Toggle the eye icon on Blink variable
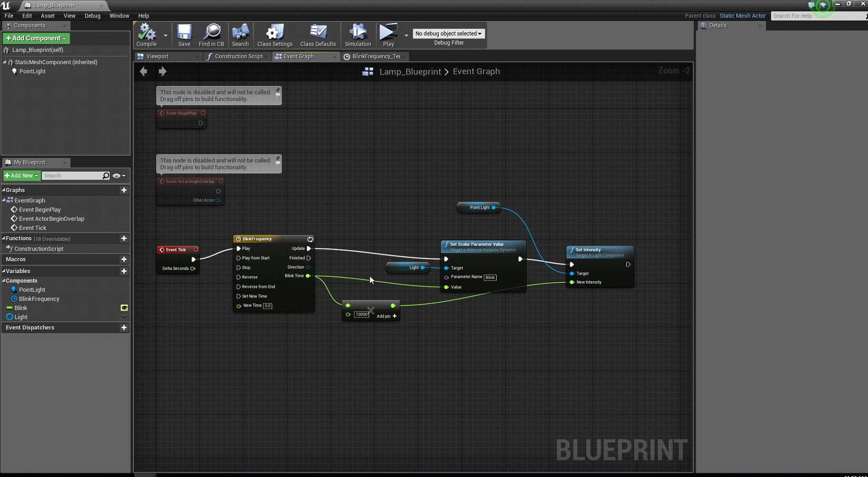This screenshot has width=868, height=477. tap(124, 308)
